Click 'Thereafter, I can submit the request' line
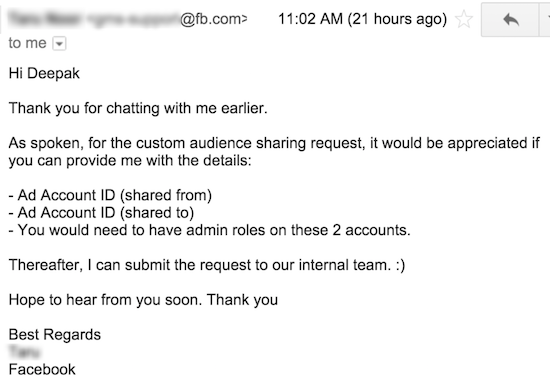 207,265
